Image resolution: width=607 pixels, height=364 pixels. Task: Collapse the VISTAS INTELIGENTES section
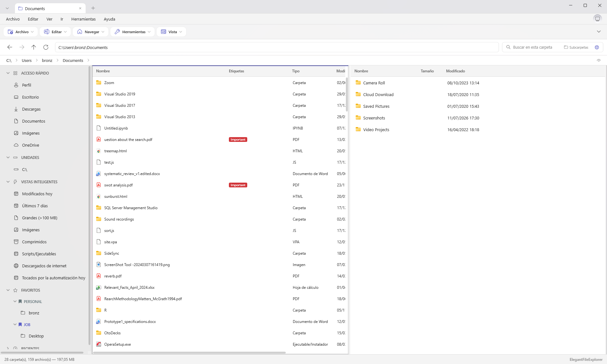(x=8, y=182)
